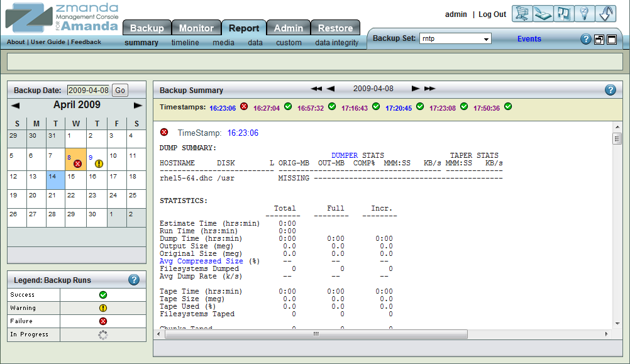Click the Log Out link

click(x=492, y=14)
